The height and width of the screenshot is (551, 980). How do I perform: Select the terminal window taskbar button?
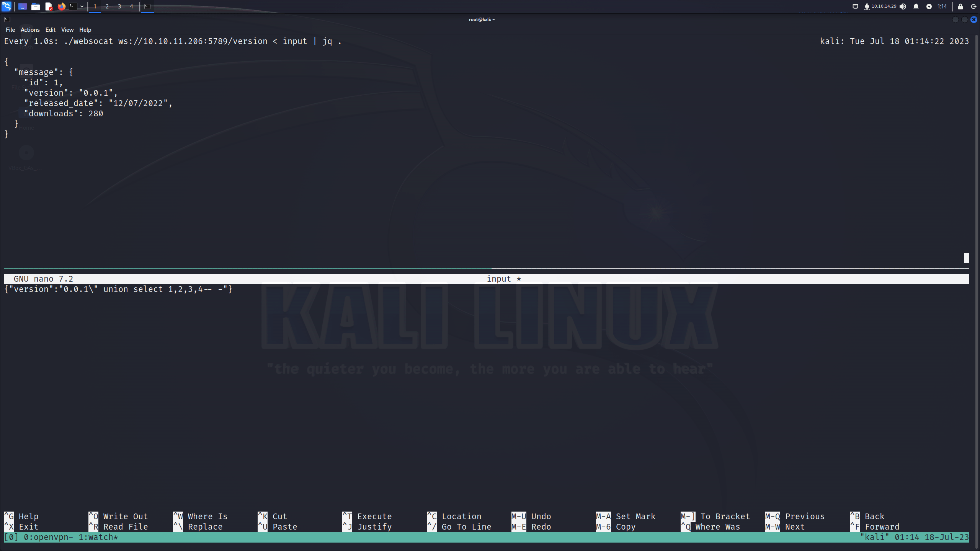coord(147,7)
